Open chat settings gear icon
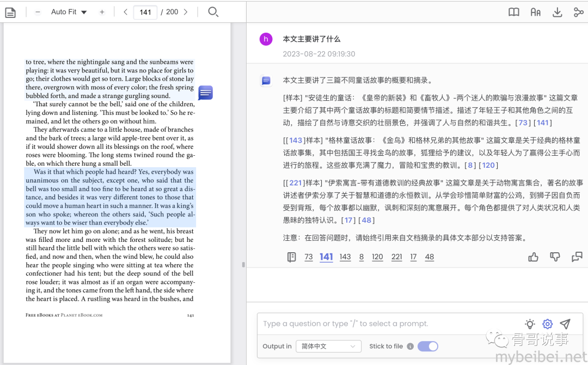Viewport: 588px width, 365px height. tap(548, 324)
